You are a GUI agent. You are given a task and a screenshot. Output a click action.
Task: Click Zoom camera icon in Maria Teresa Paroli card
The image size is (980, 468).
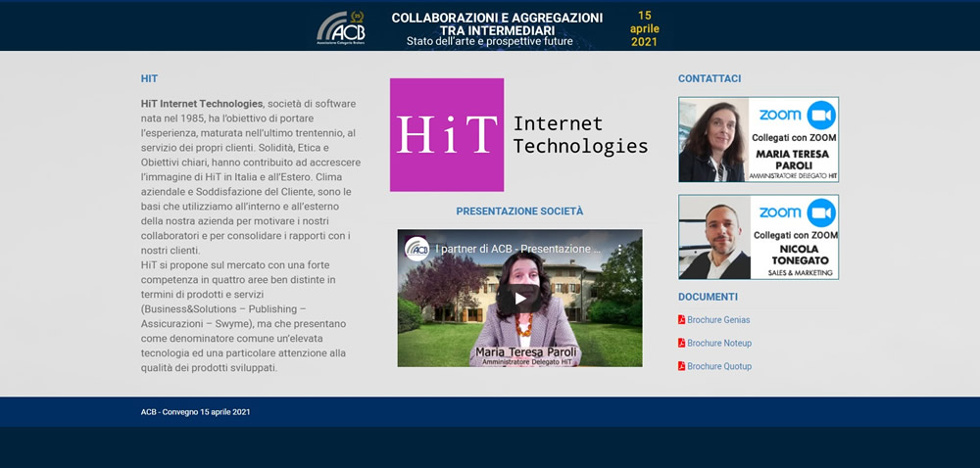[x=821, y=115]
